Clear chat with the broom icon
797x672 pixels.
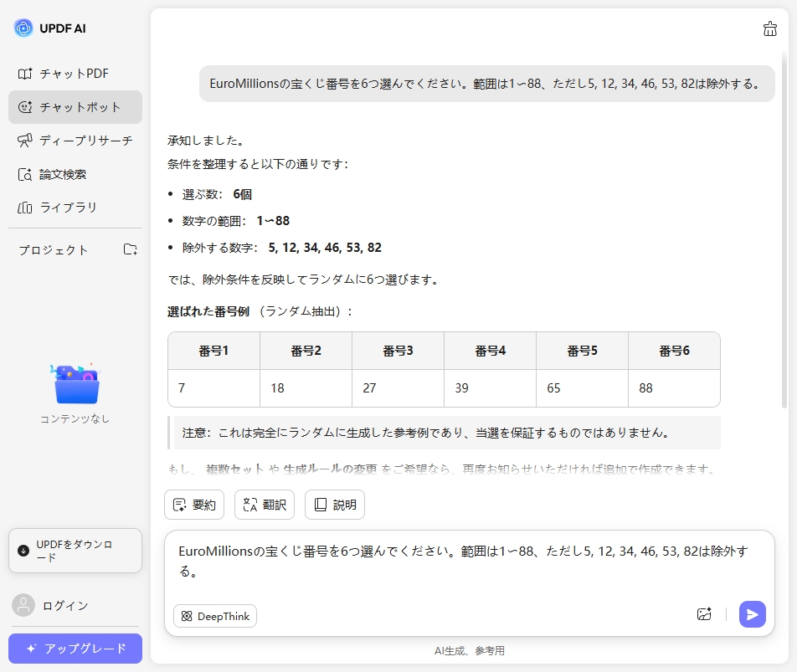click(x=769, y=29)
